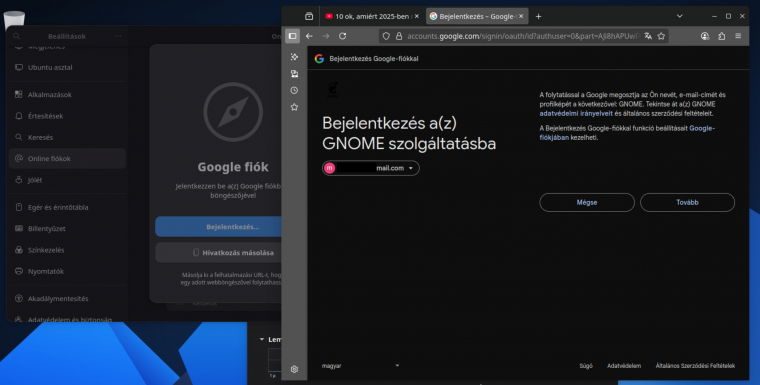Screen dimensions: 760x385
Task: Cancel sign-in with the Mégse button
Action: 587,202
